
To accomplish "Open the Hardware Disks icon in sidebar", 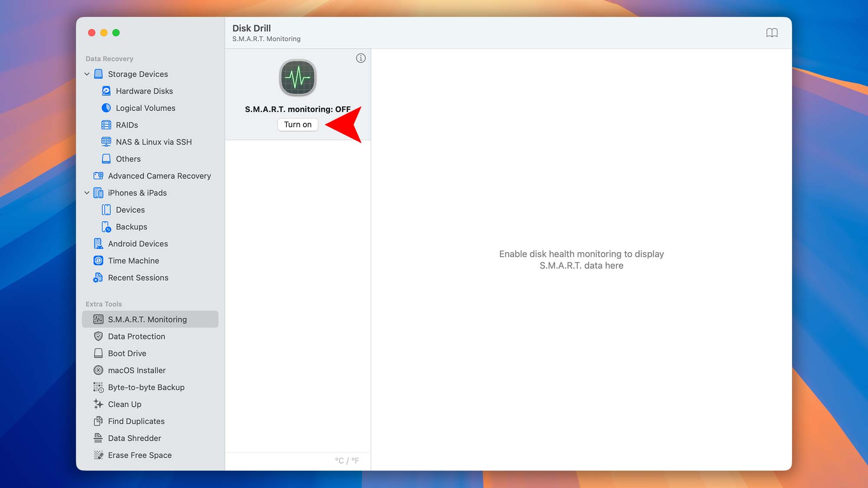I will tap(105, 91).
